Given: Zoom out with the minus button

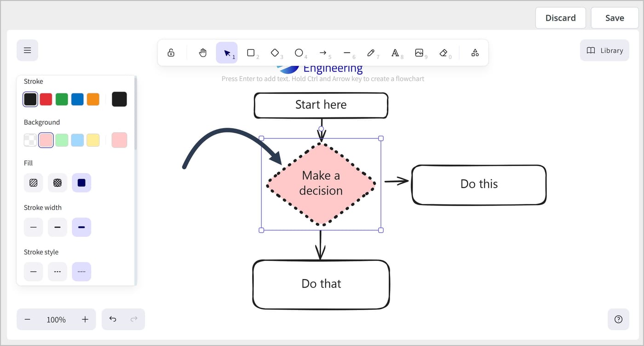Looking at the screenshot, I should coord(28,319).
